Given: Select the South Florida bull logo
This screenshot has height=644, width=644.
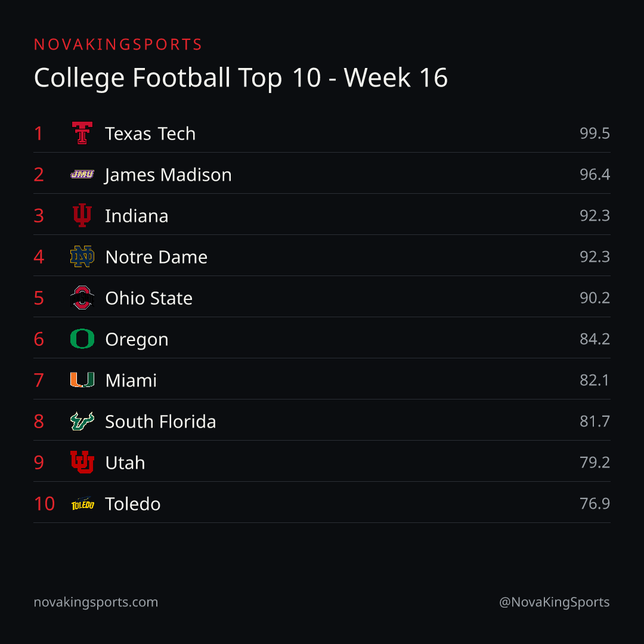Looking at the screenshot, I should (x=82, y=421).
